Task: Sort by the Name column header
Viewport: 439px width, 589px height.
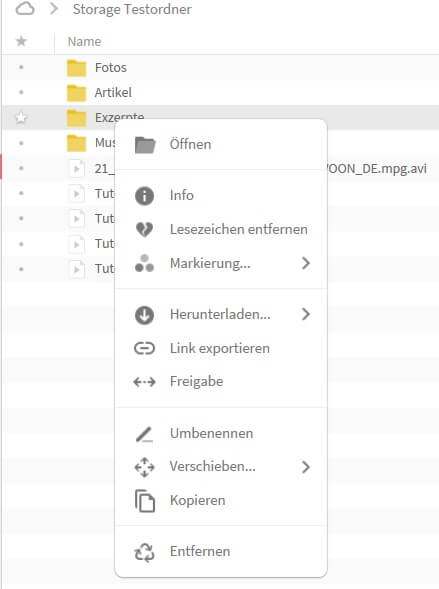Action: (x=84, y=41)
